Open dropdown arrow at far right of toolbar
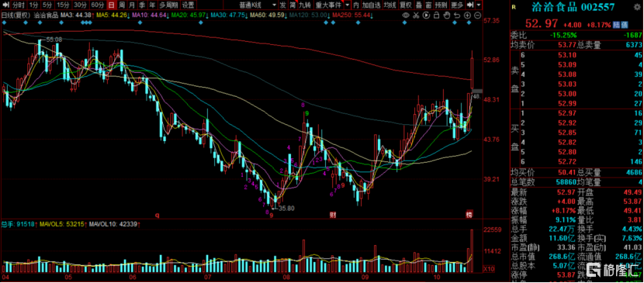 coord(479,5)
